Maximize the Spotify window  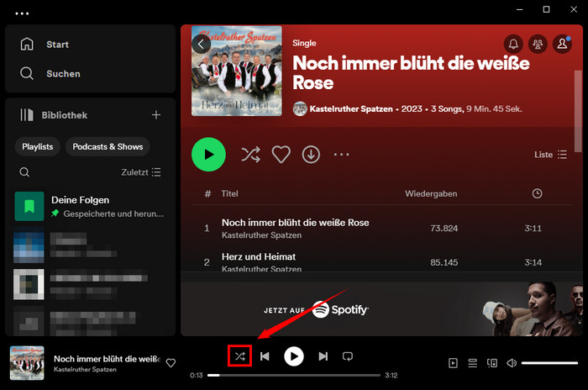pyautogui.click(x=546, y=9)
